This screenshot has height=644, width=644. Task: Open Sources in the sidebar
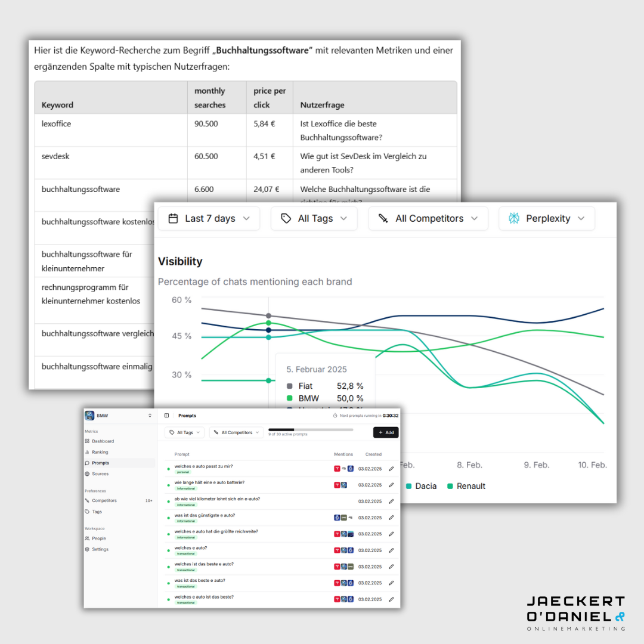pos(100,474)
